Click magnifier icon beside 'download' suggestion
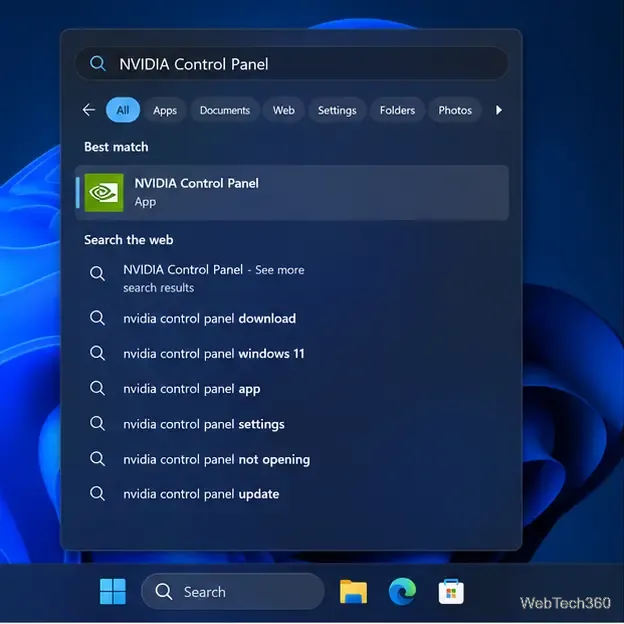 point(97,318)
